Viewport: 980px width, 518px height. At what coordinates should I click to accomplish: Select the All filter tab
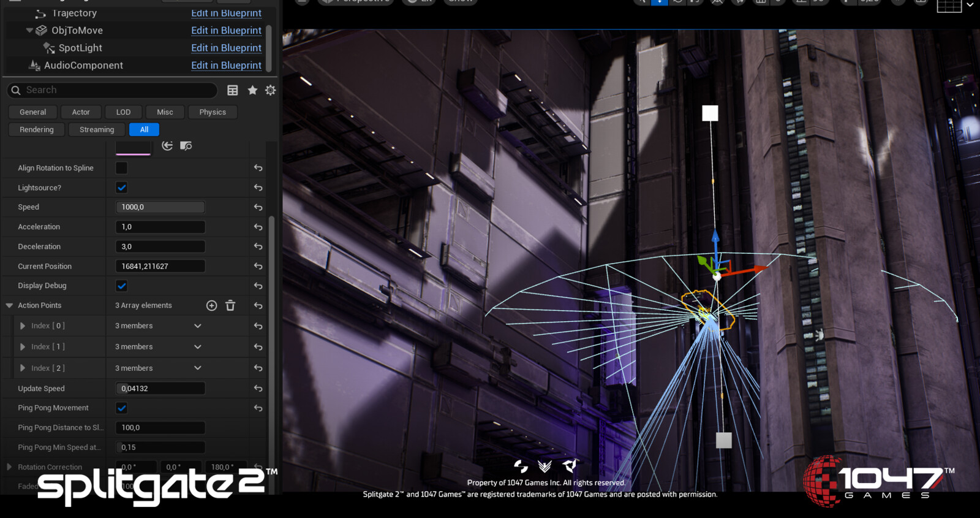click(x=144, y=129)
